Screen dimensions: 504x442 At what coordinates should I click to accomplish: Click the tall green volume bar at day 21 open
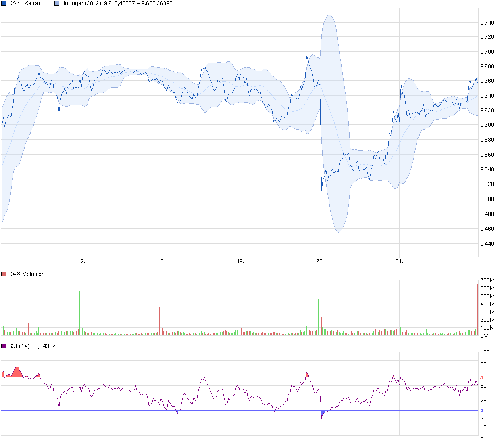[x=398, y=308]
